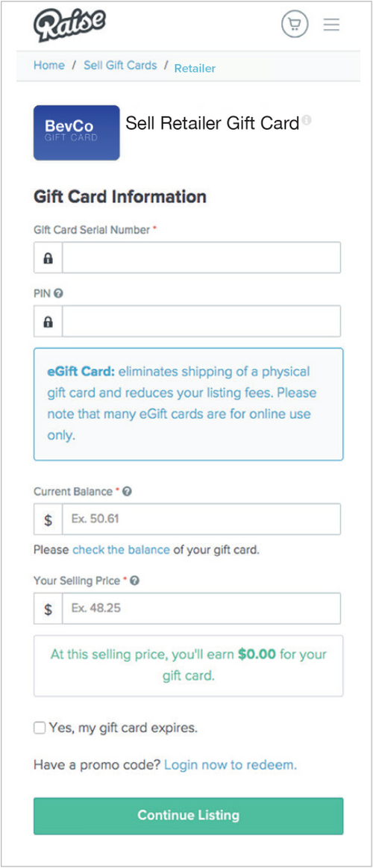Click the Raise logo
This screenshot has width=373, height=868.
[x=69, y=24]
